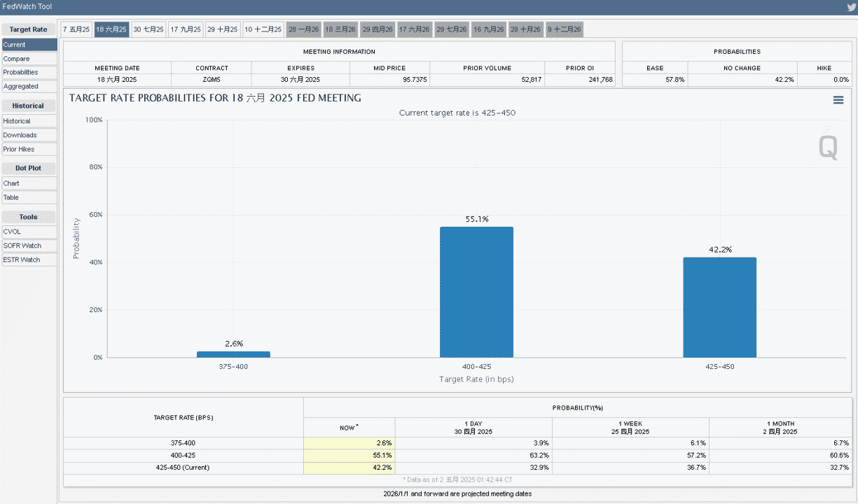Image resolution: width=858 pixels, height=504 pixels.
Task: Open Prior Hikes in the sidebar
Action: (29, 149)
